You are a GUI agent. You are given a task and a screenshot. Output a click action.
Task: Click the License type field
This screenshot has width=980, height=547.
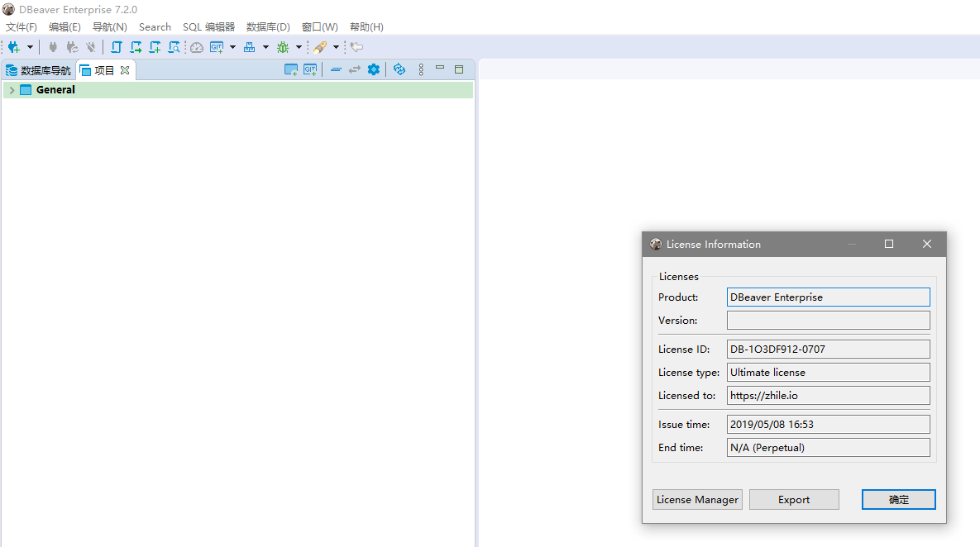click(828, 372)
